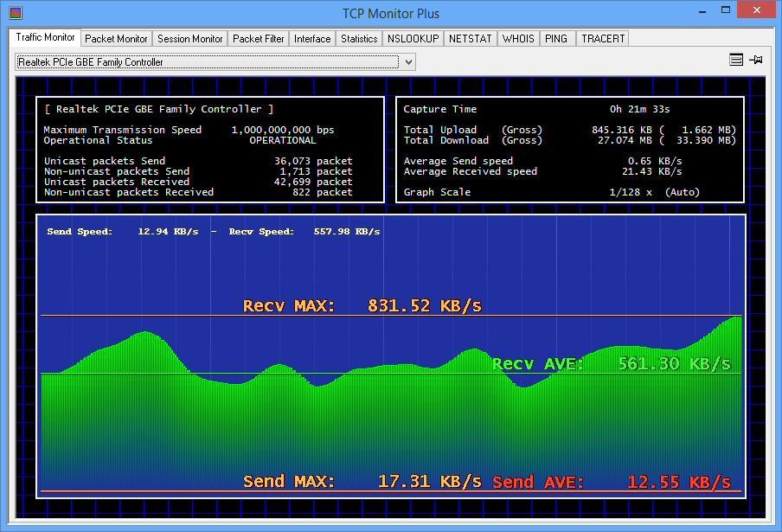
Task: Open the list menu icon
Action: pyautogui.click(x=736, y=60)
